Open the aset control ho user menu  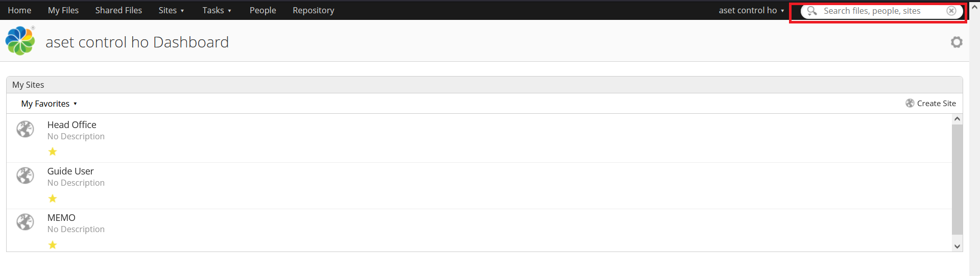click(751, 10)
